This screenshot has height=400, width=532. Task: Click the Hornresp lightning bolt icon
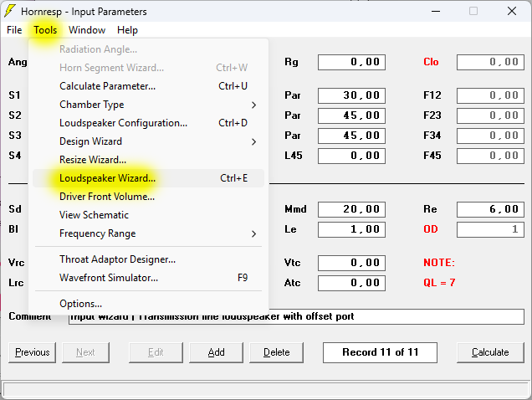[10, 11]
